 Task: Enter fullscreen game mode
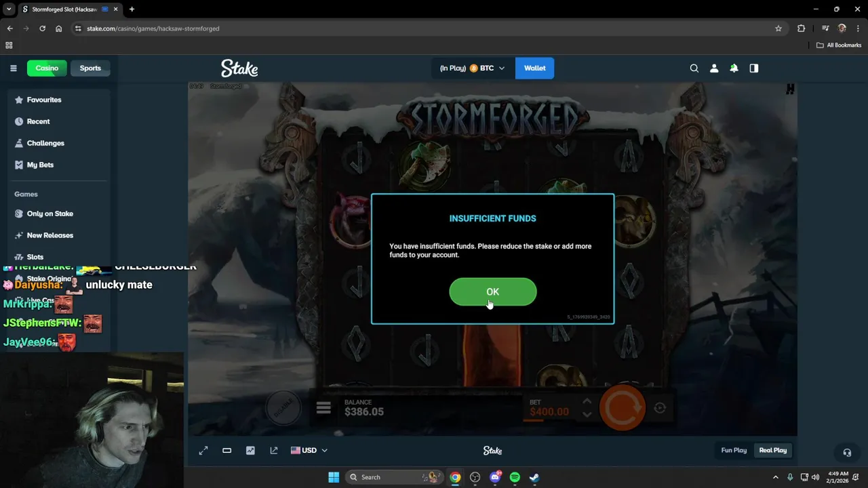click(x=203, y=450)
